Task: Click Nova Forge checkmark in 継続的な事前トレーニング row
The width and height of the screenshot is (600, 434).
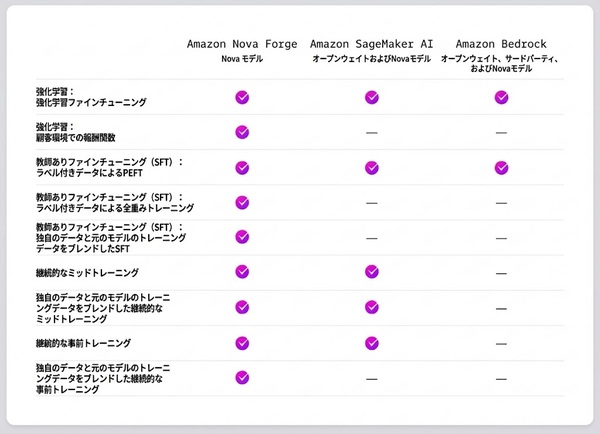Action: 241,343
